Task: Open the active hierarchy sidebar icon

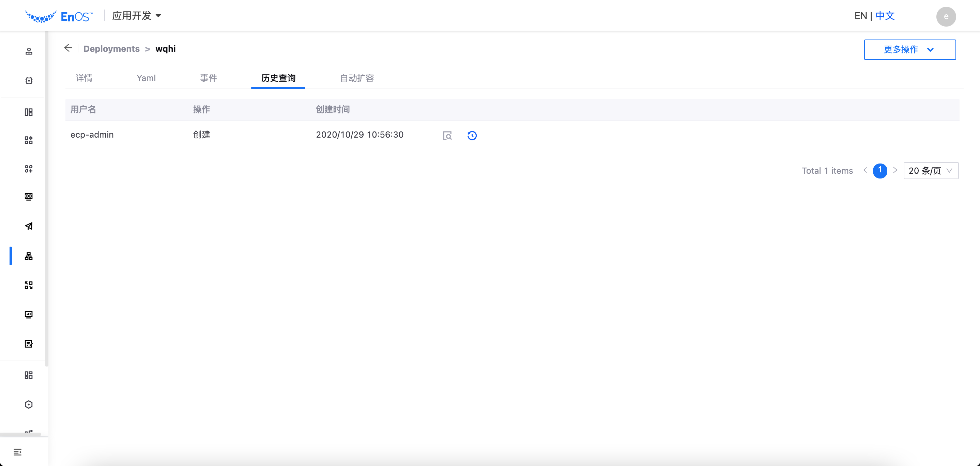Action: pos(29,256)
